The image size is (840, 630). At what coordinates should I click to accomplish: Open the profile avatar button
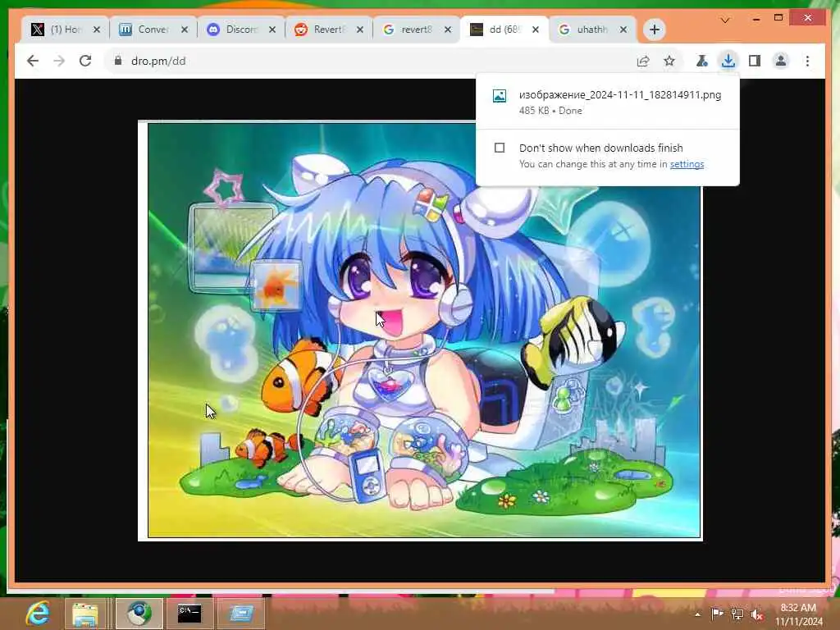click(781, 61)
